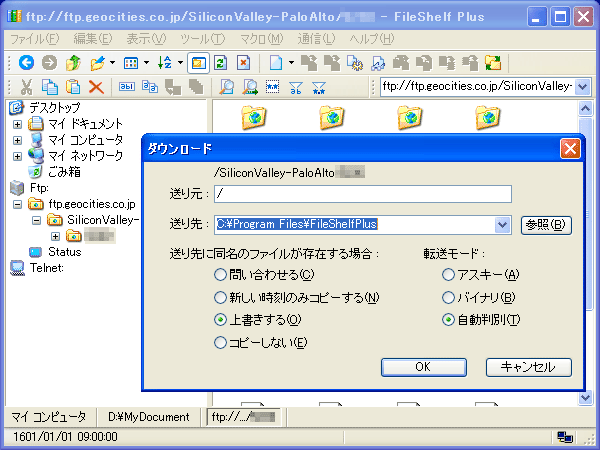Click the view mode grid icon
Viewport: 600px width, 450px height.
pos(131,62)
